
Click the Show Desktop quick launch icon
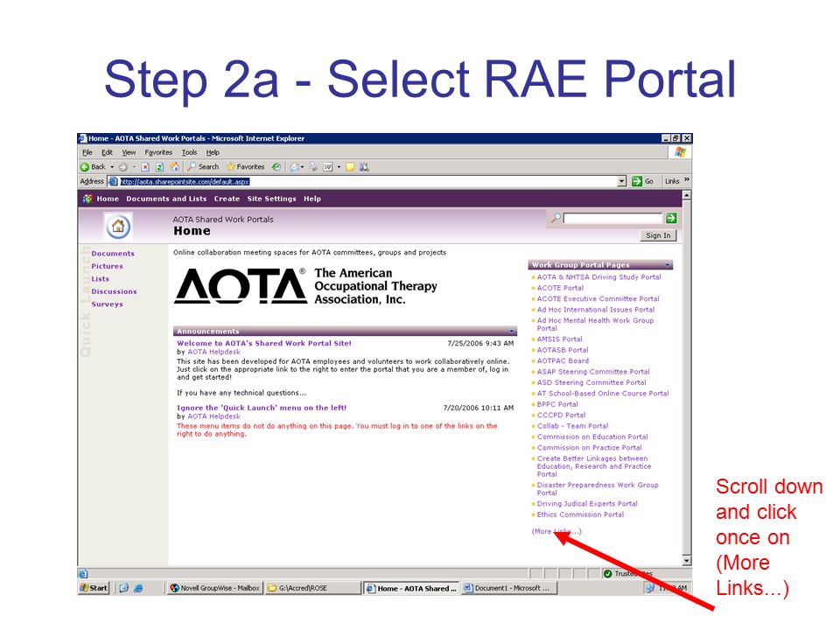click(124, 588)
